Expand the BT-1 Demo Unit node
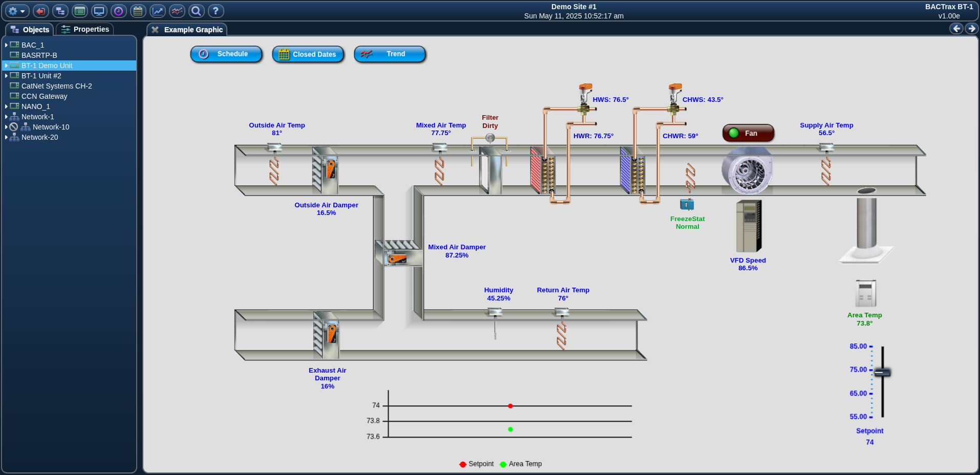This screenshot has width=980, height=475. click(6, 66)
